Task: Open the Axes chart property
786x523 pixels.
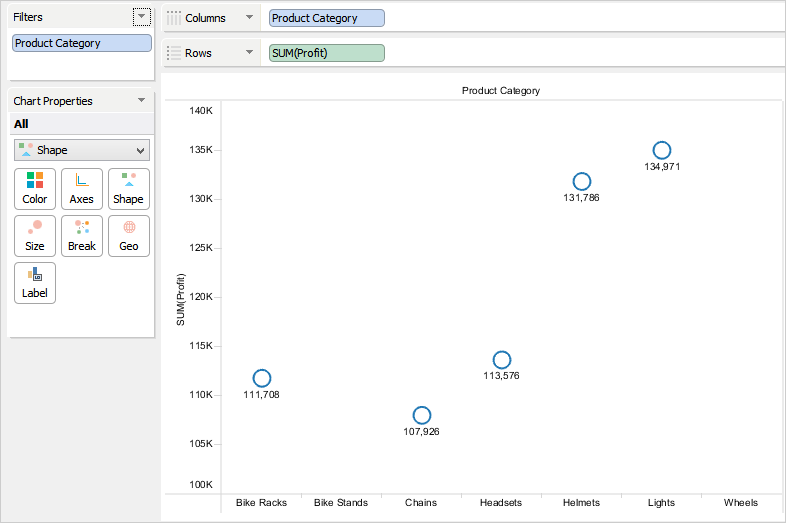Action: point(82,188)
